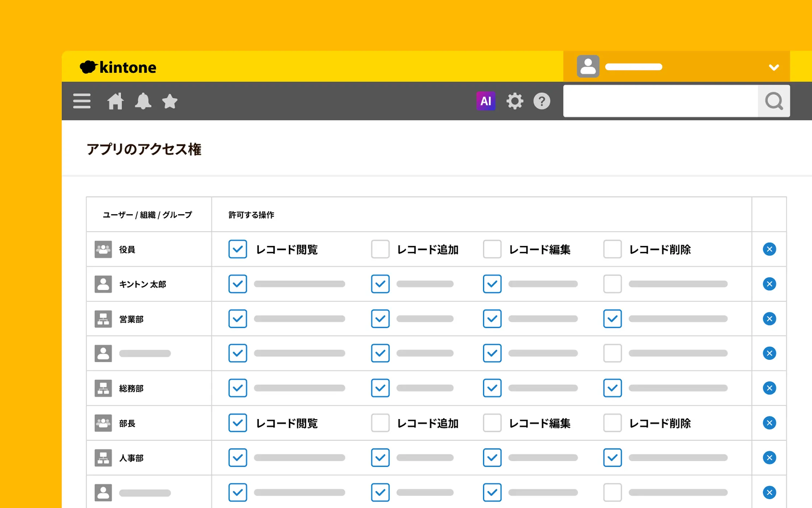
Task: Open the hamburger menu icon
Action: pyautogui.click(x=82, y=101)
